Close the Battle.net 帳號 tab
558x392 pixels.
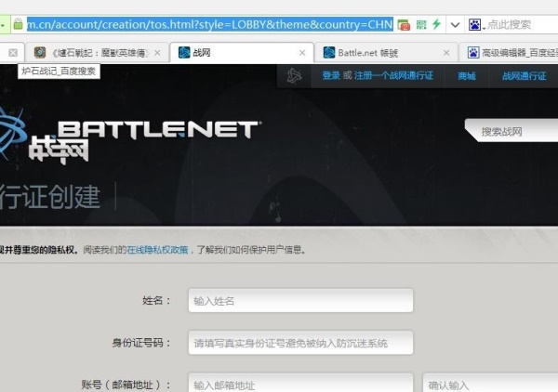pyautogui.click(x=447, y=53)
